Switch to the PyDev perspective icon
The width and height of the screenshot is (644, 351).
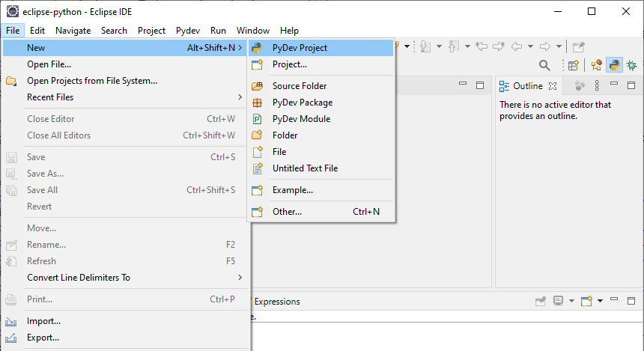pos(615,65)
